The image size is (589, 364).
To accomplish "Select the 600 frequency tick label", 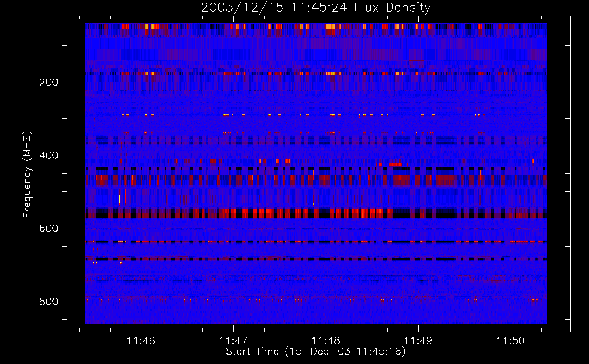I will coord(49,228).
